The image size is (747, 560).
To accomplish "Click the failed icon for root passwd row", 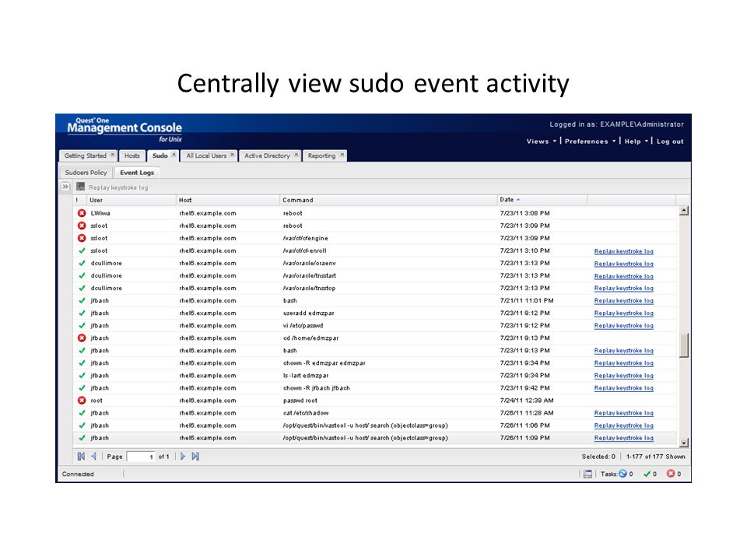I will (82, 401).
